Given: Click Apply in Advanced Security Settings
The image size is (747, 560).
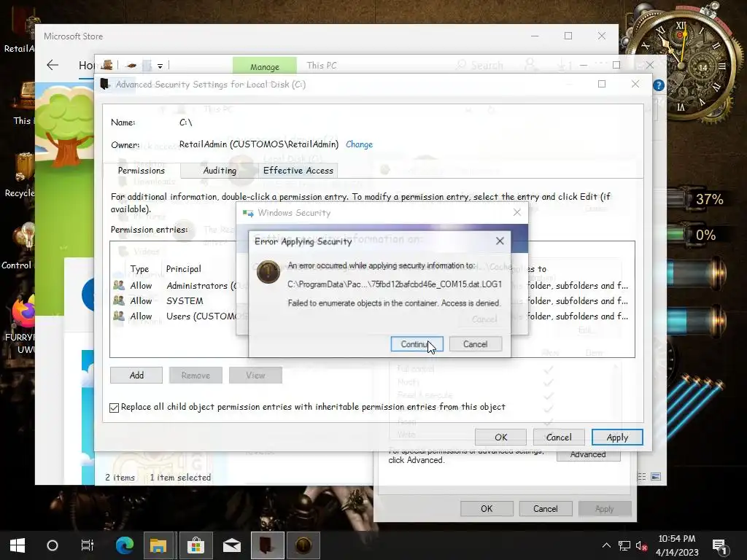Looking at the screenshot, I should [617, 437].
